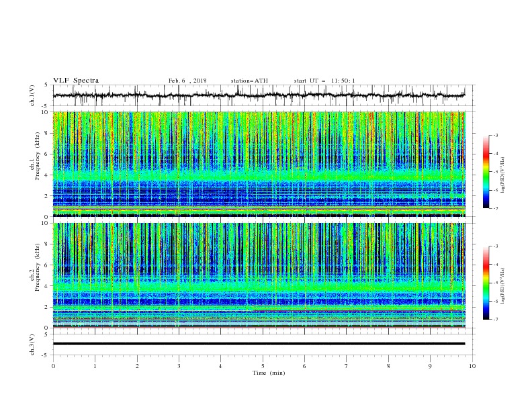Screen dimensions: 532x411
Task: Click the ch.2 Frequency (kHz) axis label
Action: [x=35, y=275]
